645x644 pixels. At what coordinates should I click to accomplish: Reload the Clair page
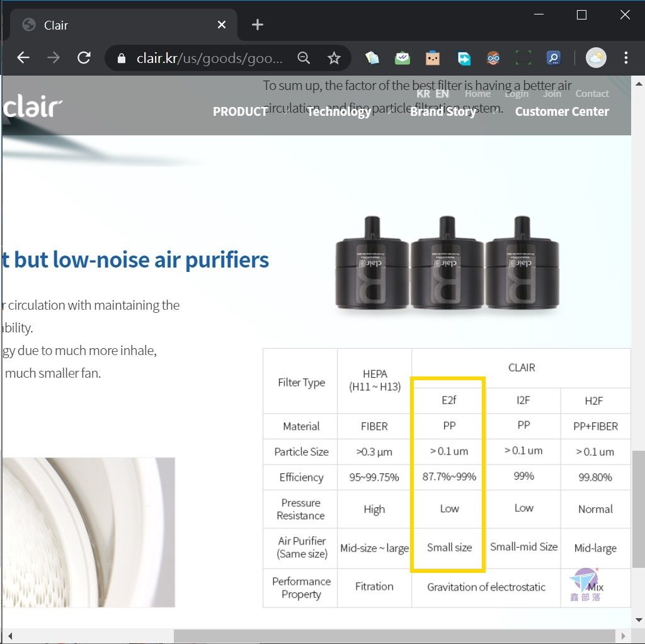84,57
